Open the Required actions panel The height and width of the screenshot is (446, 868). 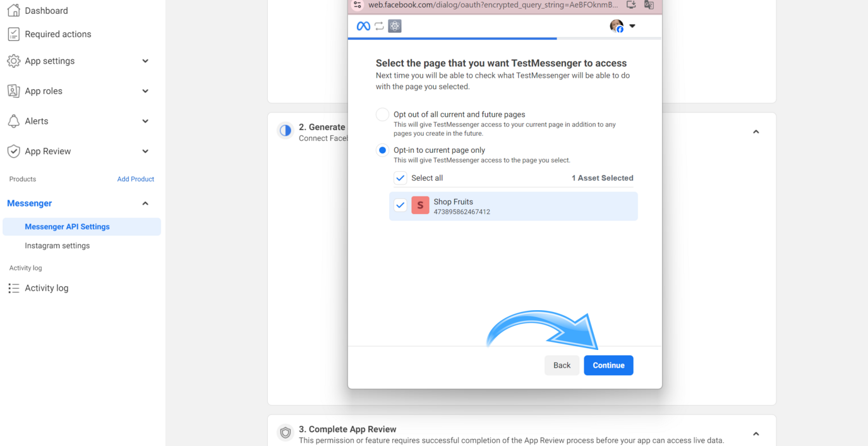57,33
